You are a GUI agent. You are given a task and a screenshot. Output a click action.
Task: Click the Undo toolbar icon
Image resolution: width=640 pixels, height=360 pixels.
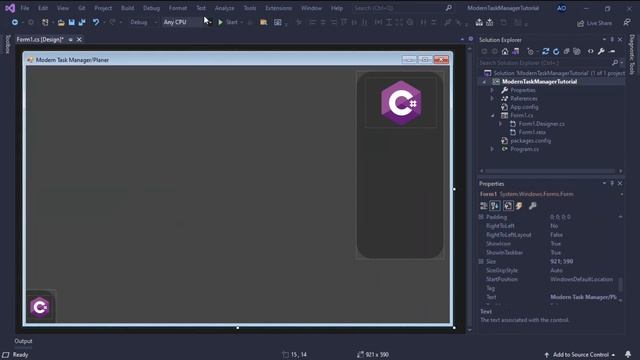click(x=96, y=22)
